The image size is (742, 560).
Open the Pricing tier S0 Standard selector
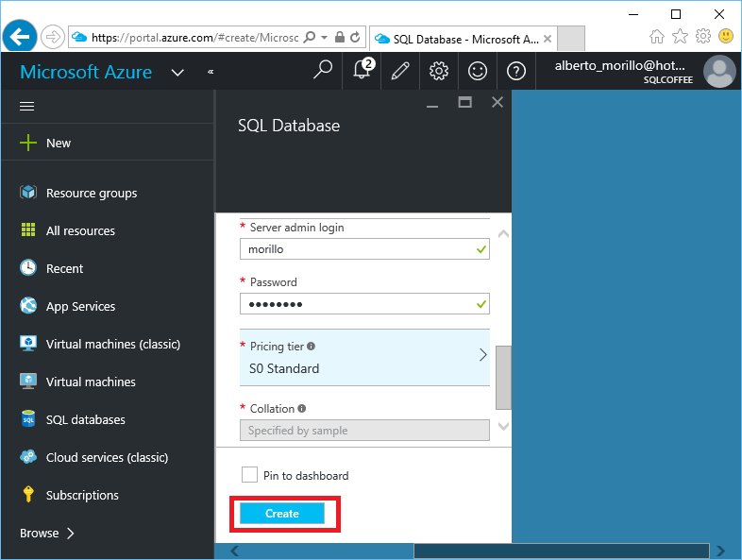[364, 357]
